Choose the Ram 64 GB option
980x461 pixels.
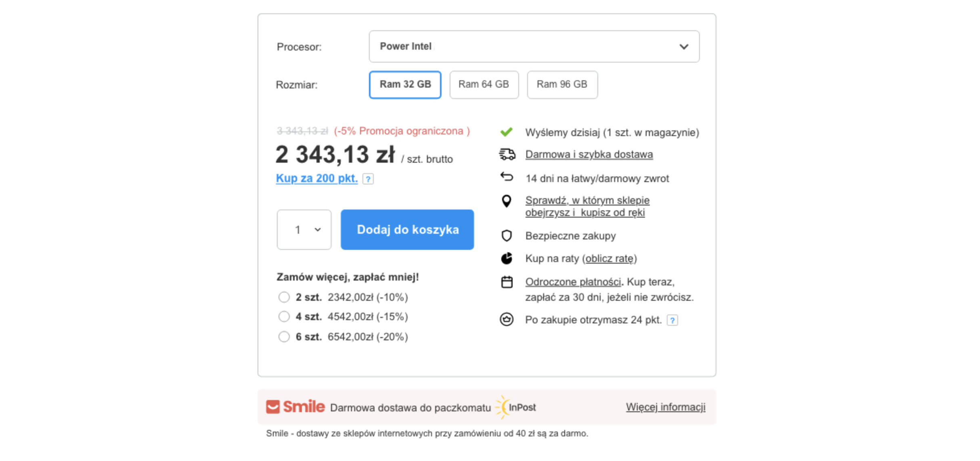coord(484,84)
